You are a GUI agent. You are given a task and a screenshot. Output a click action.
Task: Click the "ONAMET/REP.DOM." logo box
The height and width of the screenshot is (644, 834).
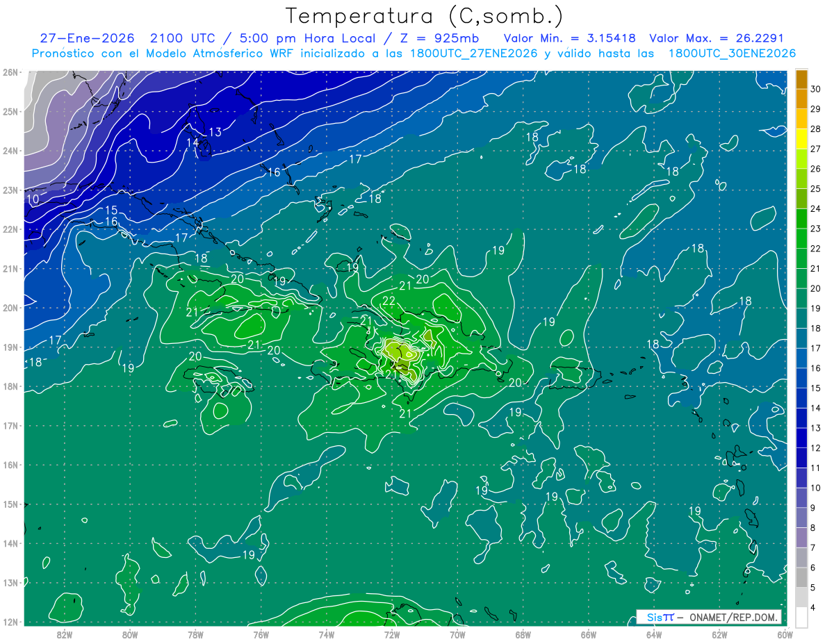pos(708,617)
